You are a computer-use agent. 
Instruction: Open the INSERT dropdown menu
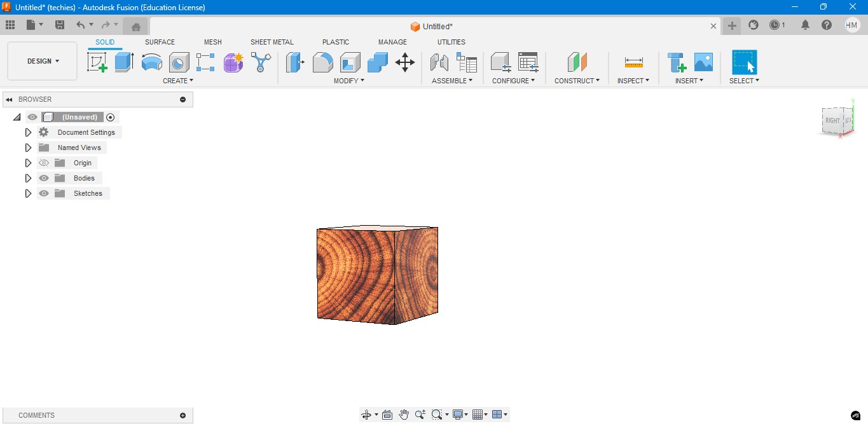click(x=689, y=81)
